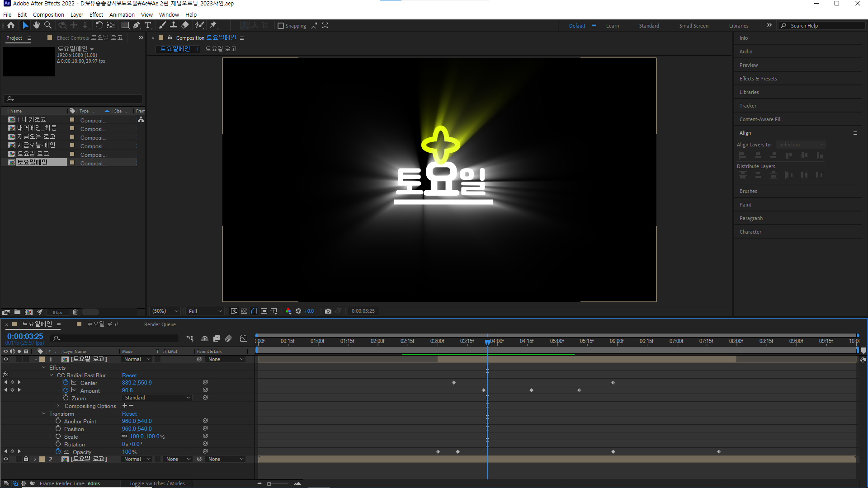Image resolution: width=868 pixels, height=488 pixels.
Task: Open the Full resolution dropdown
Action: 206,311
